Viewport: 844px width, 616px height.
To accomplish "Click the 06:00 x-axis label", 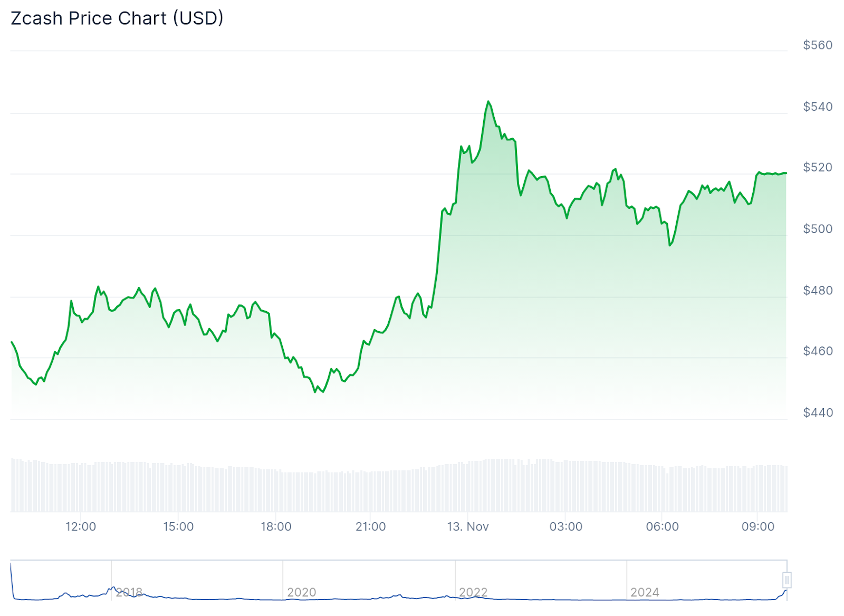I will [663, 527].
